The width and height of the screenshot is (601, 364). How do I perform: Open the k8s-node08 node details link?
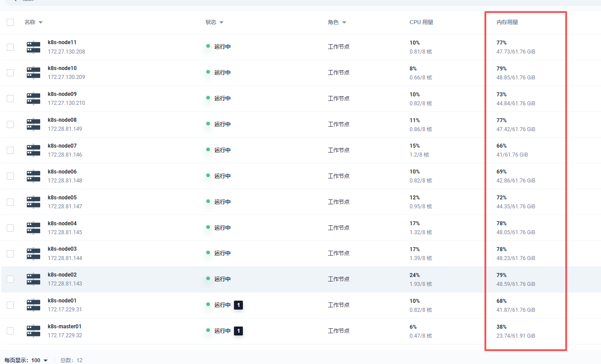(x=62, y=120)
